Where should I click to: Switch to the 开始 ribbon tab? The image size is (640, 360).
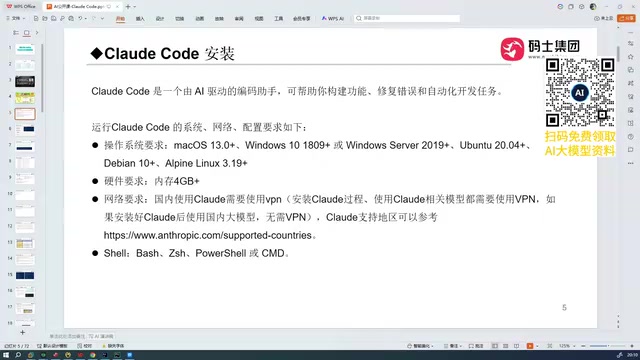120,19
